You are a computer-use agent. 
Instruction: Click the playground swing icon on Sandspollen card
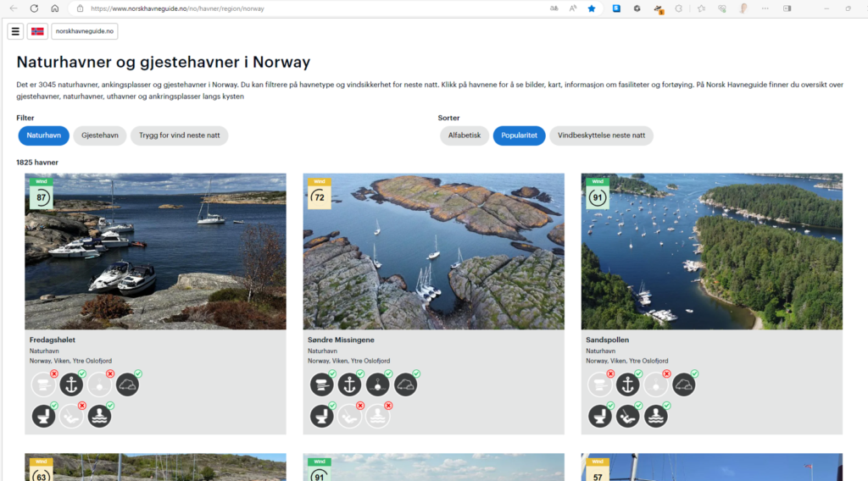pos(627,416)
